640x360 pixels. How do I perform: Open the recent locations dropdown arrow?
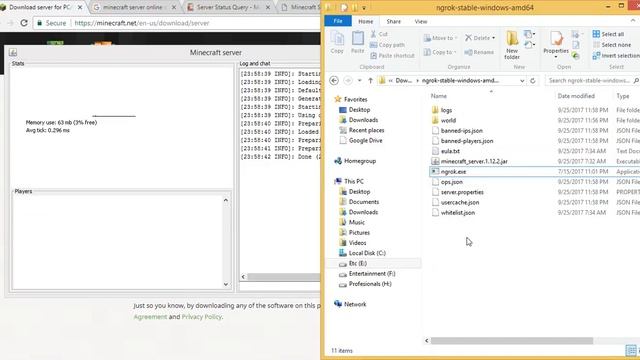pos(360,81)
